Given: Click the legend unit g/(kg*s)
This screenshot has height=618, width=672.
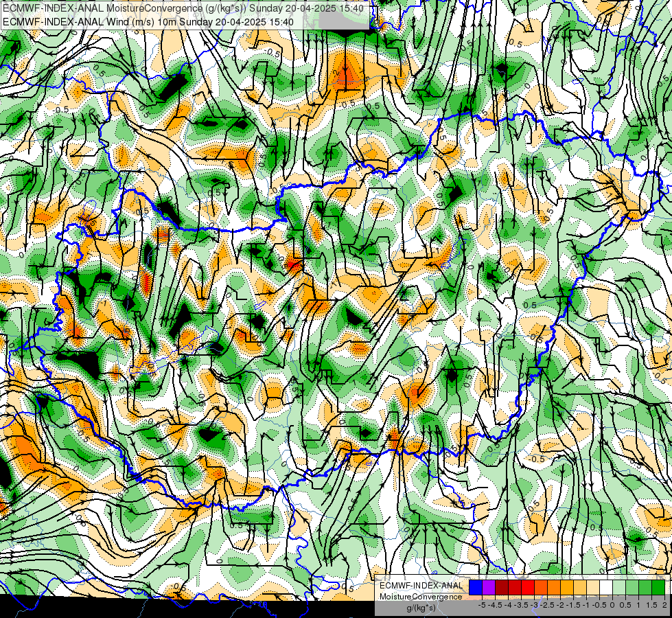Looking at the screenshot, I should pos(421,608).
